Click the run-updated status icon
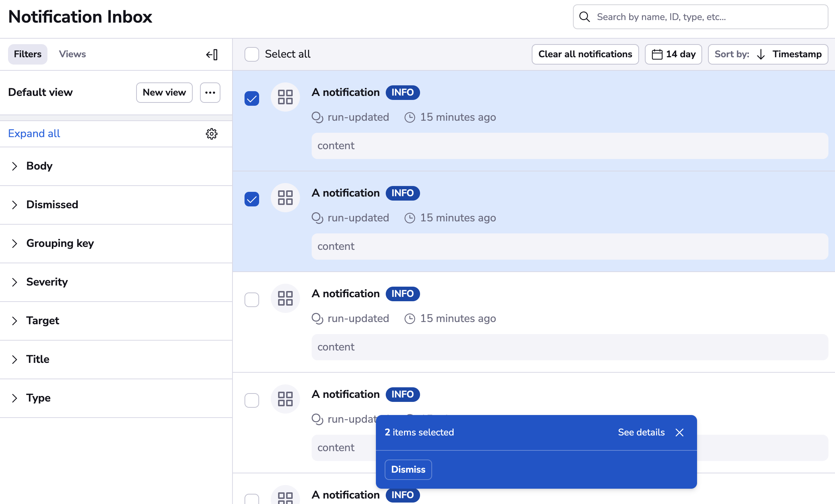 pyautogui.click(x=317, y=117)
